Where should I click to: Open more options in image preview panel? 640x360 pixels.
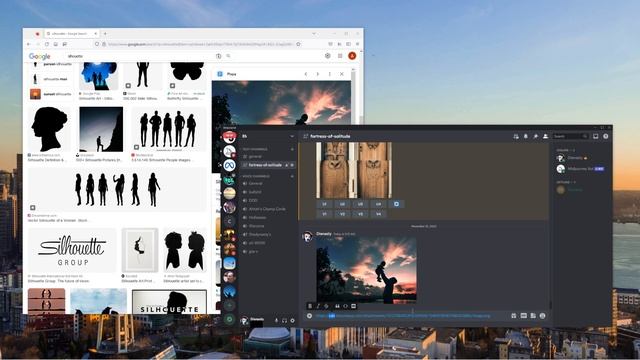coord(330,74)
